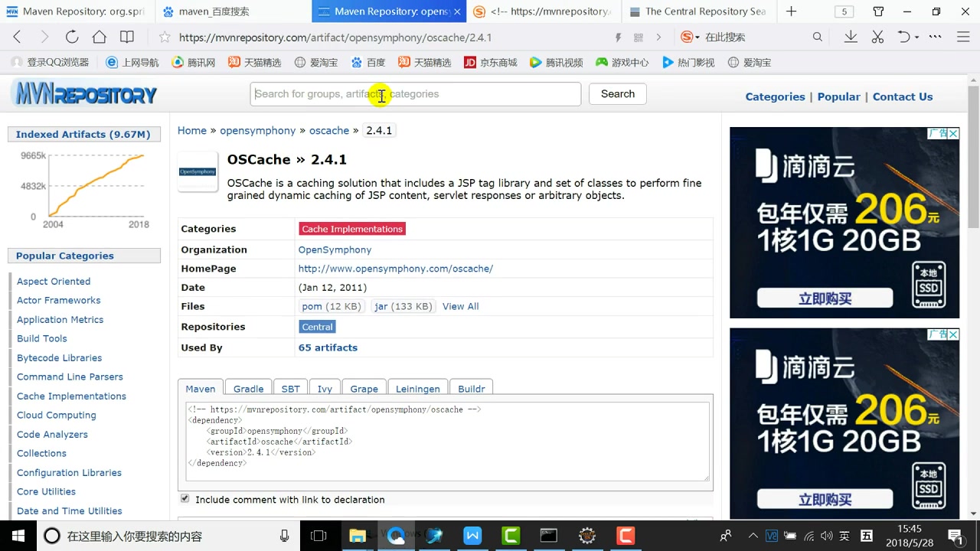
Task: Bookmark this page with the star icon
Action: tap(165, 37)
